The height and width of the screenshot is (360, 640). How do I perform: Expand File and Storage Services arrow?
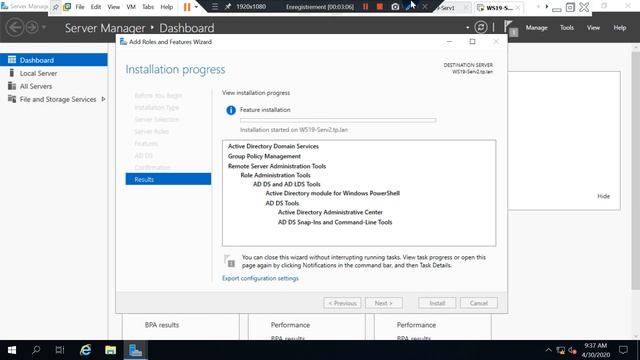coord(103,99)
